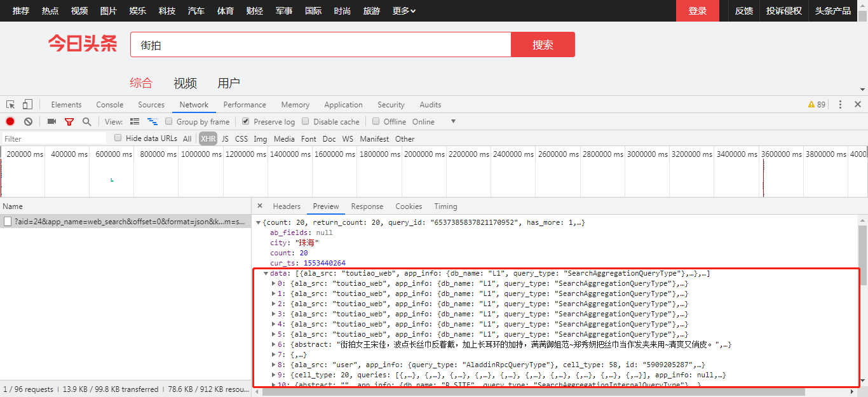Open the network search magnifier icon
This screenshot has width=868, height=397.
click(86, 121)
